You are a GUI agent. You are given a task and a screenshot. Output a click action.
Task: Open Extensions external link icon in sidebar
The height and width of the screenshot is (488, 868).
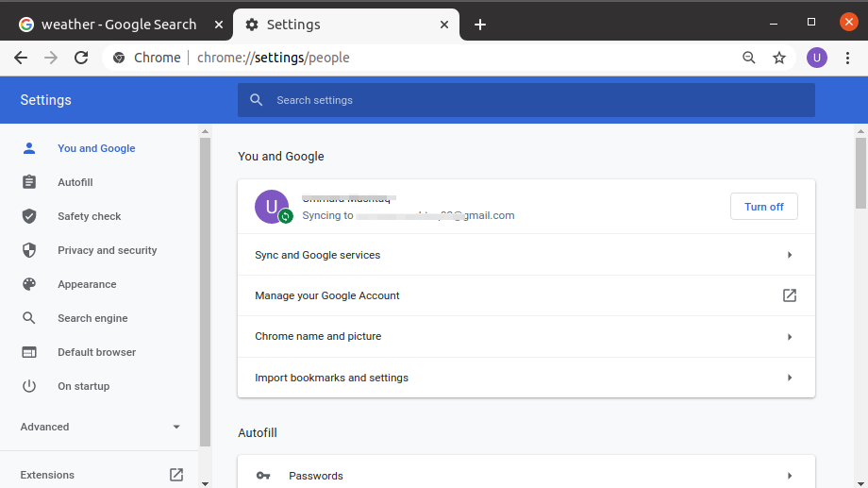click(x=176, y=475)
